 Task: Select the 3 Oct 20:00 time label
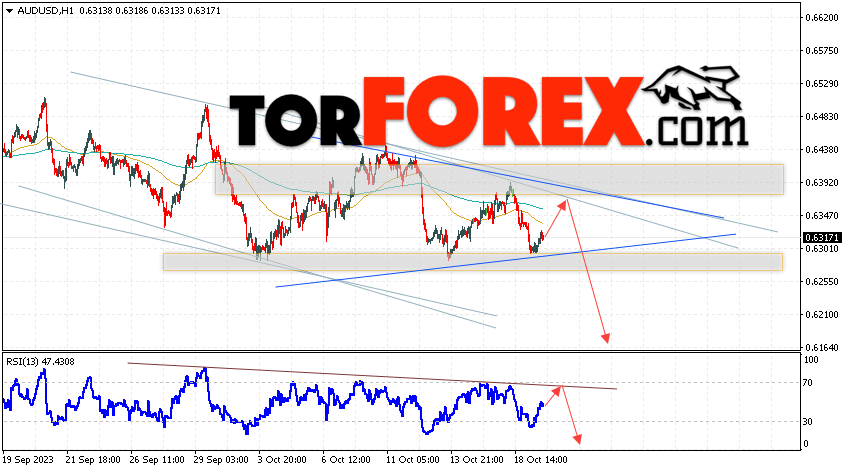click(x=282, y=460)
